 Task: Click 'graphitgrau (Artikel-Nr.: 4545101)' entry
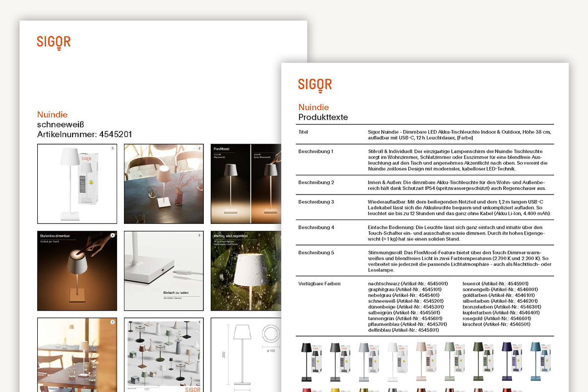405,290
